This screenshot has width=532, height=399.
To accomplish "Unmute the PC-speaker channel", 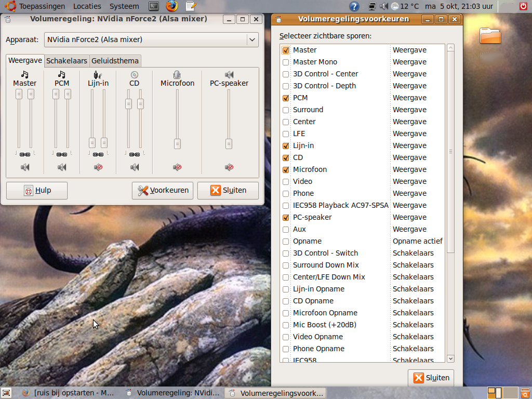I will click(x=229, y=167).
